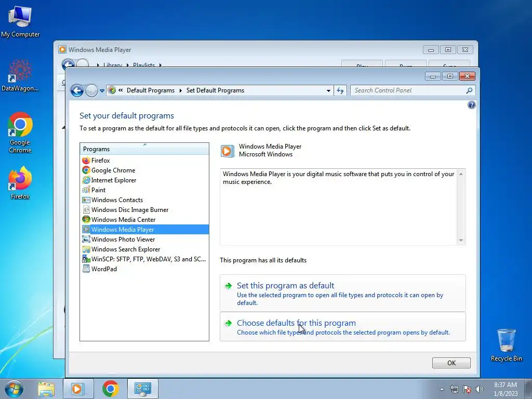Open File Explorer from the taskbar

[46, 389]
